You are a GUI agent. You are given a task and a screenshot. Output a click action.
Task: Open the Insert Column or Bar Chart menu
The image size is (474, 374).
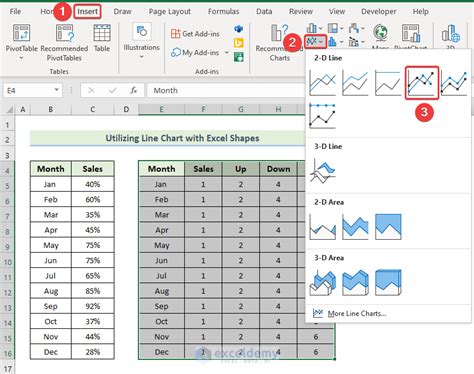coord(314,28)
